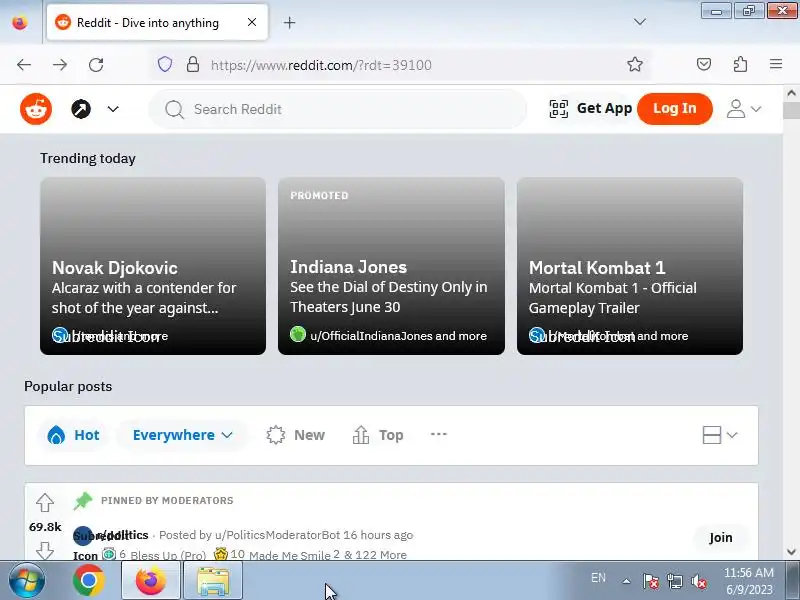Click the Windows Start orb
This screenshot has height=600, width=800.
tap(27, 581)
